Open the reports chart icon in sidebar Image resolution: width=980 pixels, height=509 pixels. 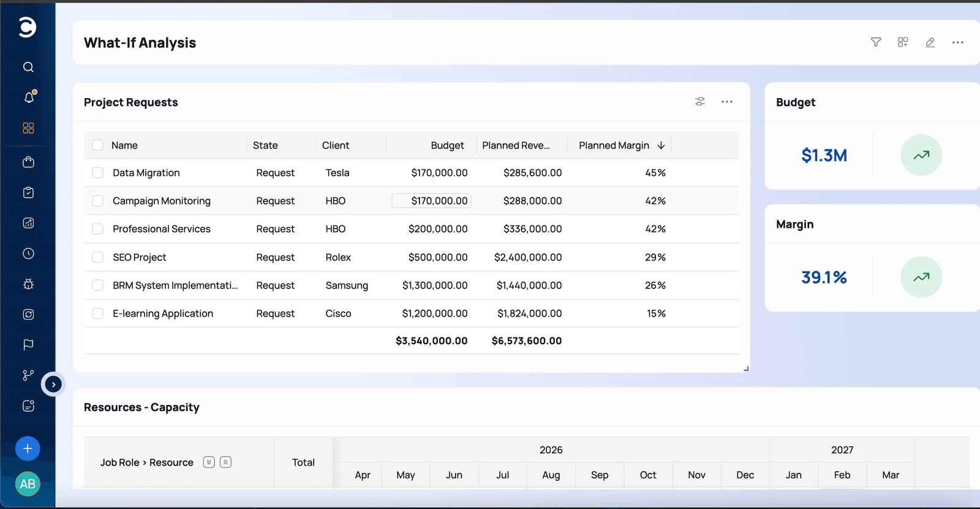pyautogui.click(x=28, y=223)
